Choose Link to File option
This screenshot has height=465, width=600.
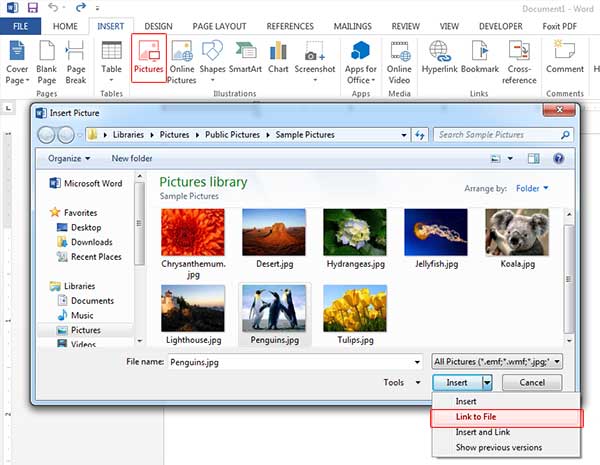476,417
